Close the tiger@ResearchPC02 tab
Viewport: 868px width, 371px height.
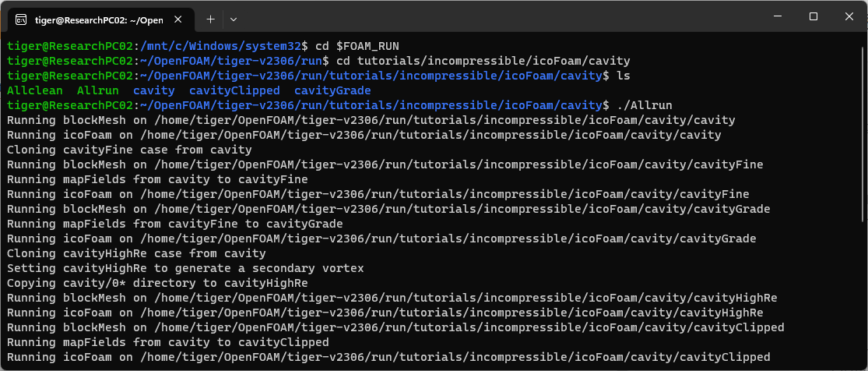click(177, 19)
